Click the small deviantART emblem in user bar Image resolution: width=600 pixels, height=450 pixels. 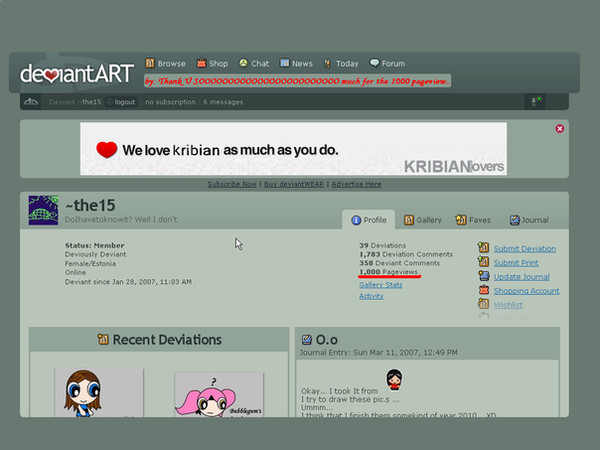(x=31, y=102)
